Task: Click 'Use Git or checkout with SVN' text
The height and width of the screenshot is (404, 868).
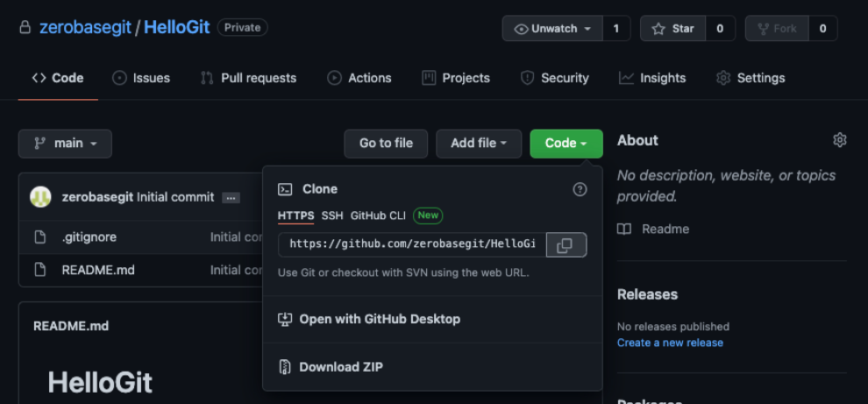Action: pyautogui.click(x=403, y=273)
